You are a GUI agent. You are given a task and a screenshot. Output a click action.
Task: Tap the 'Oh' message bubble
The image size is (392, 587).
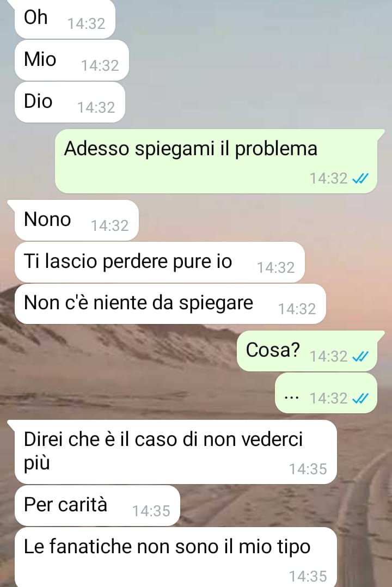coord(65,19)
